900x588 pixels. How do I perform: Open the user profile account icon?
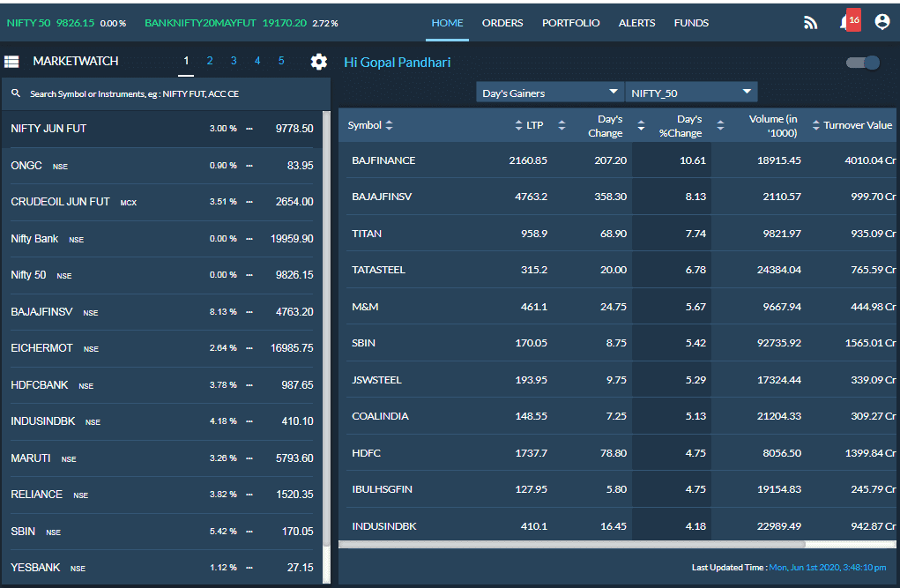[882, 22]
